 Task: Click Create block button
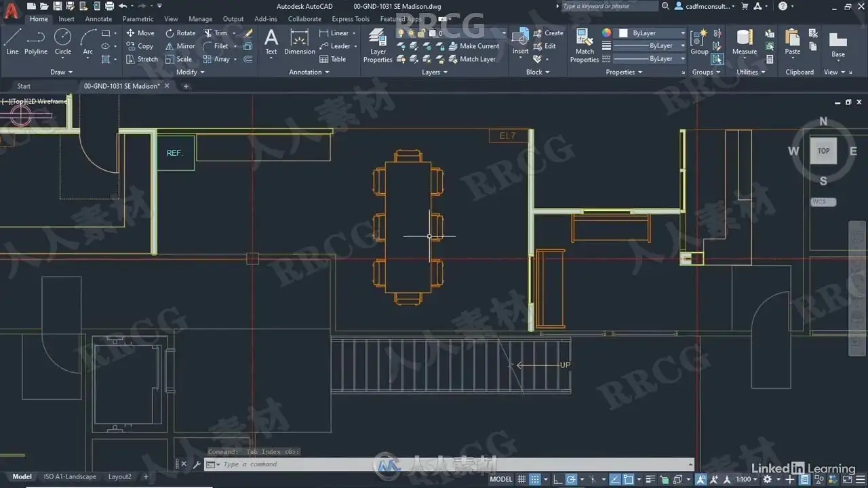[549, 33]
